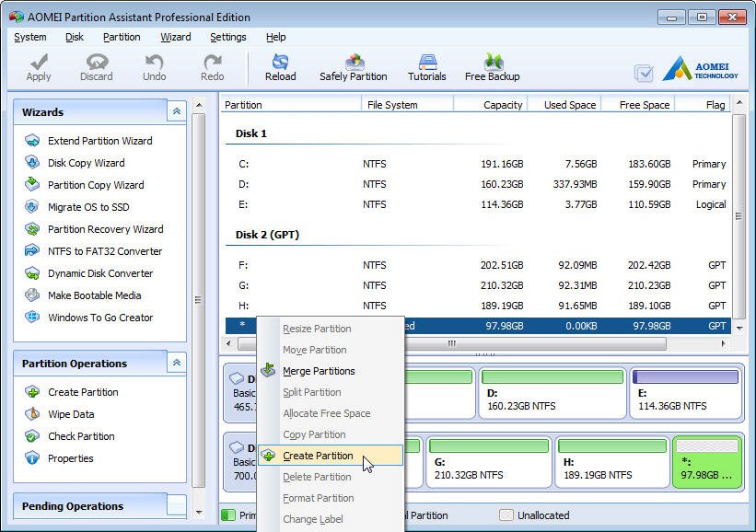Open the Safely Partition tool
Screen dimensions: 756x532
(x=354, y=67)
